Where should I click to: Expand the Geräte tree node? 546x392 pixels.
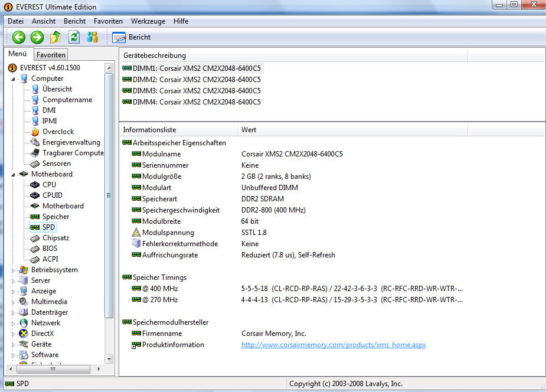point(13,345)
